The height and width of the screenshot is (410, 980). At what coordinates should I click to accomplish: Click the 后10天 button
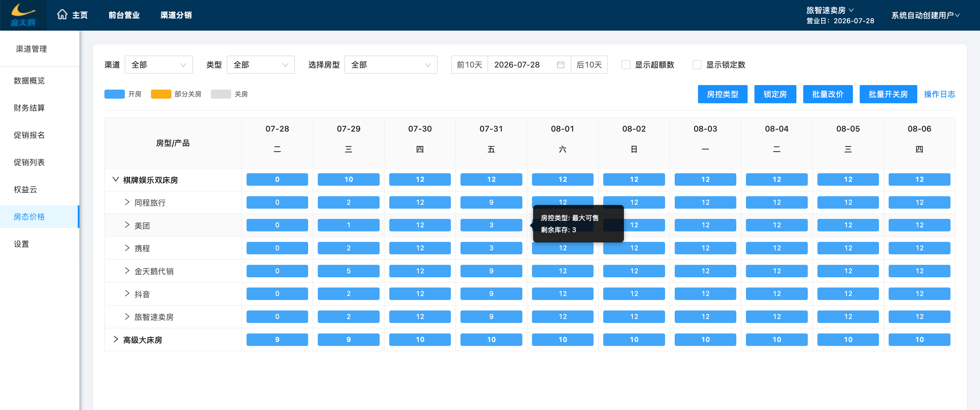click(x=589, y=65)
